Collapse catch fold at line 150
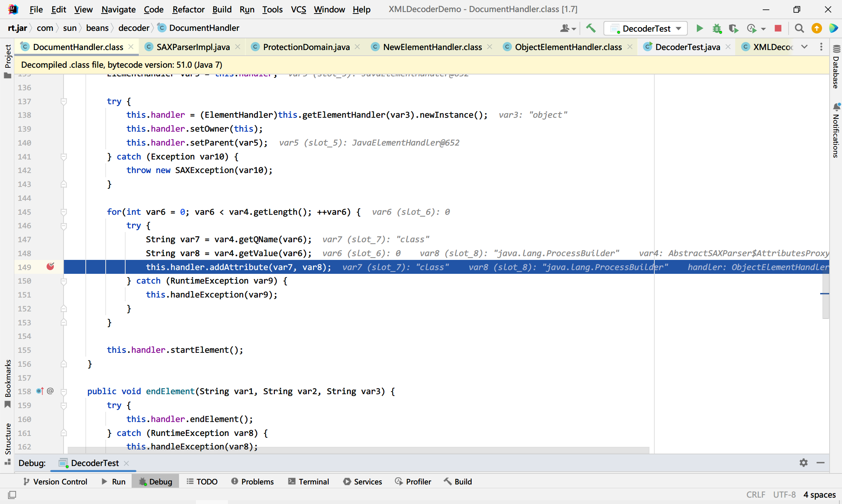Viewport: 842px width, 504px height. click(x=64, y=281)
